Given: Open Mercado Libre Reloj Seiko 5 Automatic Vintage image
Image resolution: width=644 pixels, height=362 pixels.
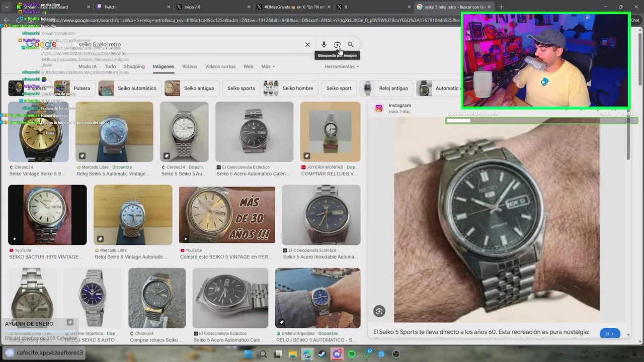Looking at the screenshot, I should click(x=114, y=132).
